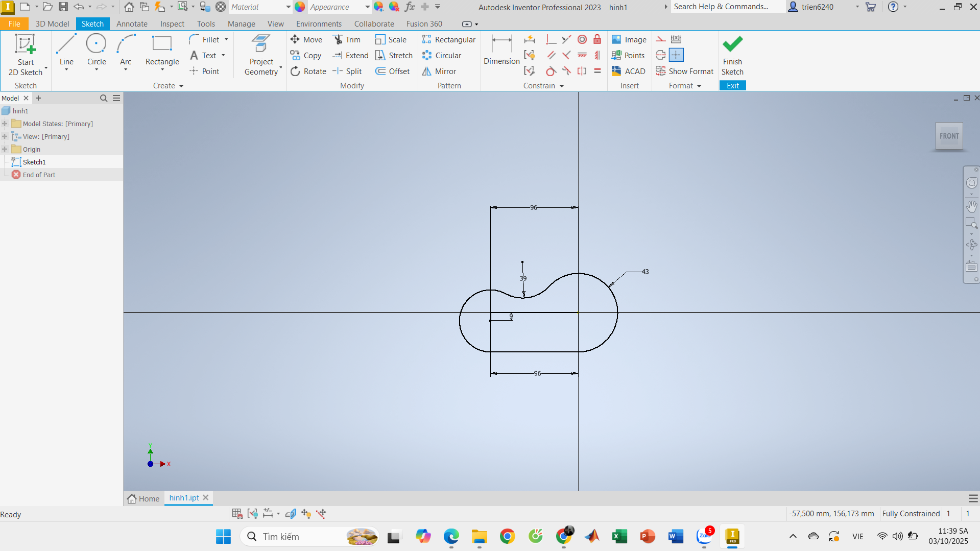980x551 pixels.
Task: Select the Equal constraint icon
Action: click(x=597, y=71)
